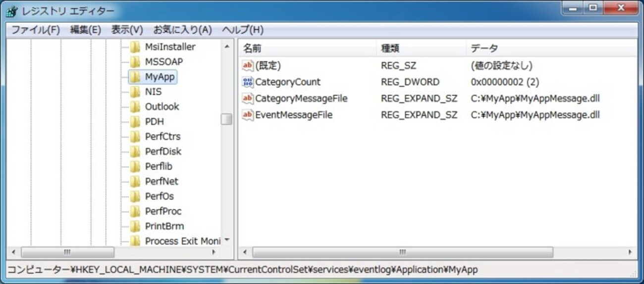
Task: Click the string icon of (既定) value
Action: pos(248,65)
